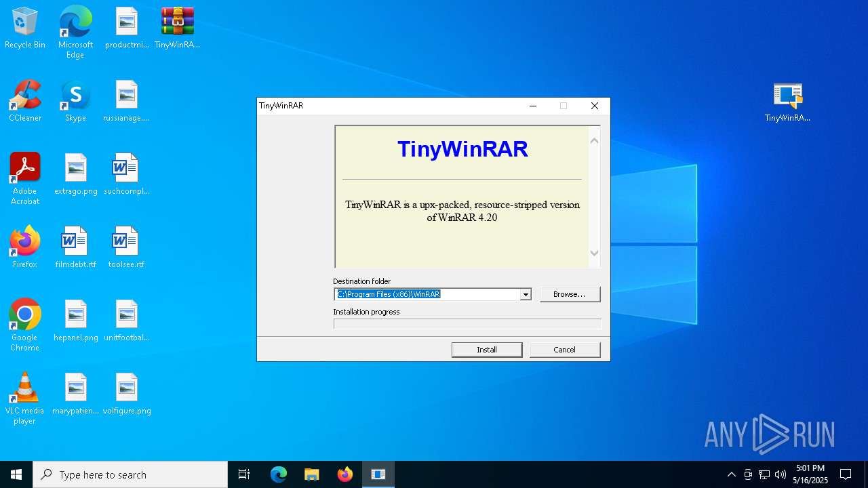Click the Install button
The width and height of the screenshot is (868, 488).
point(487,350)
